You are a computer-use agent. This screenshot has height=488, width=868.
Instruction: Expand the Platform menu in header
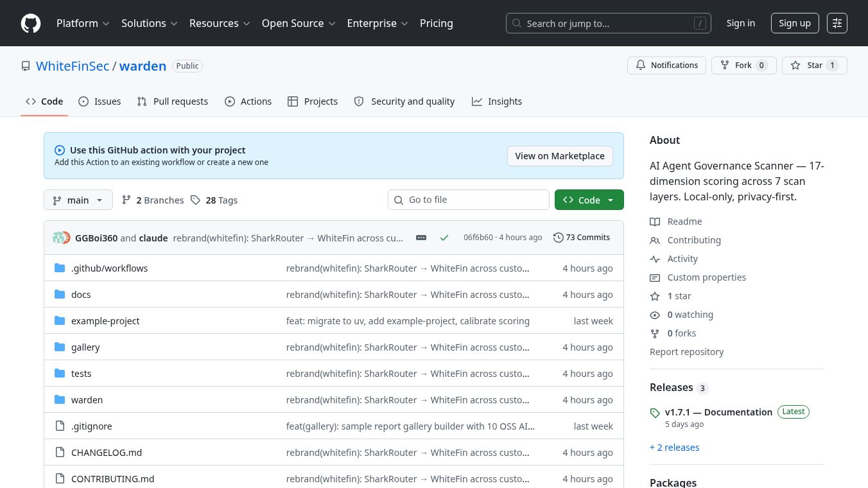pyautogui.click(x=83, y=24)
